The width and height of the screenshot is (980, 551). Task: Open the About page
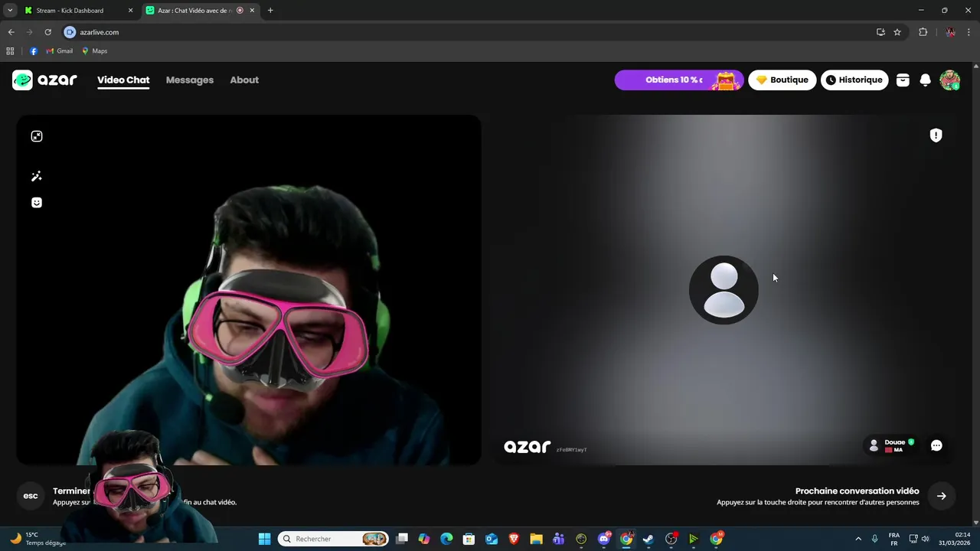244,80
